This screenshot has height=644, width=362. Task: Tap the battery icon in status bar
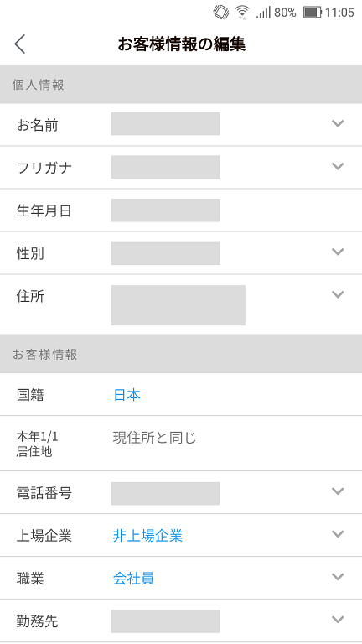tap(313, 13)
